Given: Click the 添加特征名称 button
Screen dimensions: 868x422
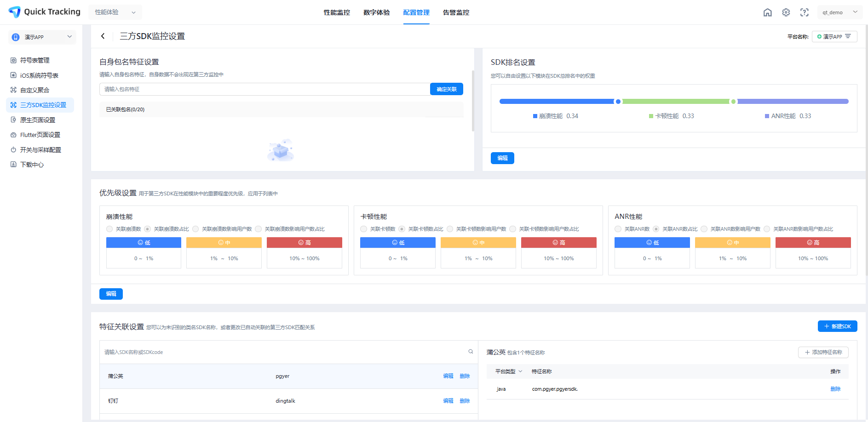Looking at the screenshot, I should (823, 352).
